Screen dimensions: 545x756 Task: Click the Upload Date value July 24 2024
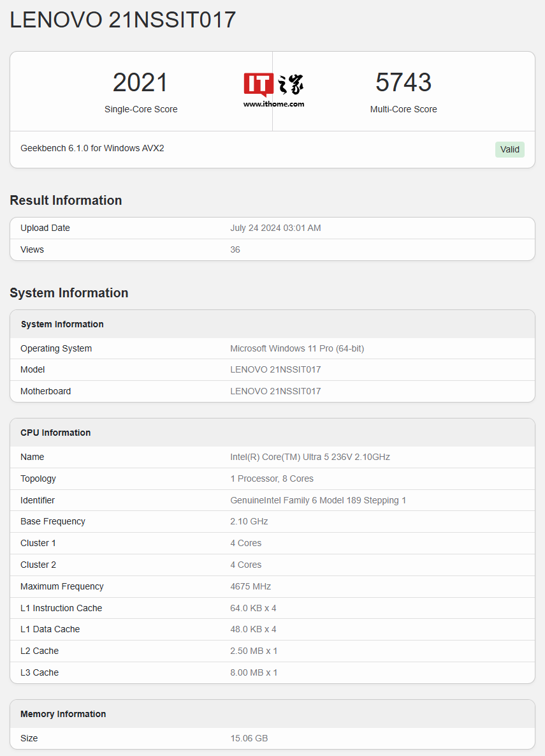(x=275, y=228)
